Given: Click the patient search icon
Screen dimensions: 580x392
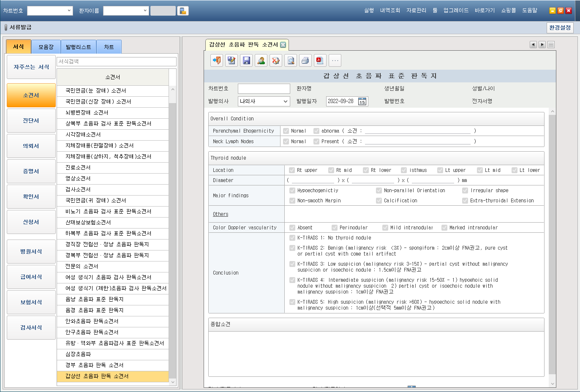Looking at the screenshot, I should (261, 60).
